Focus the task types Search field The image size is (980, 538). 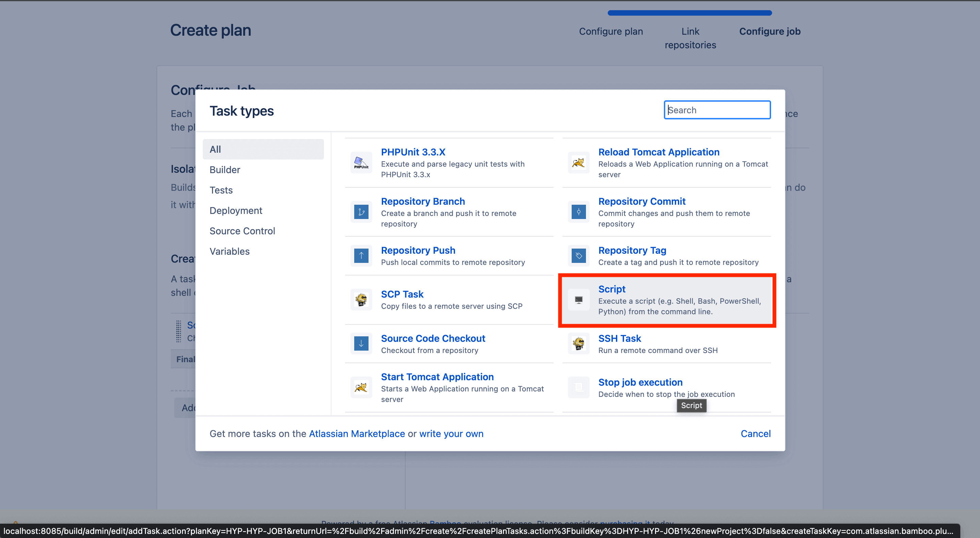[717, 110]
